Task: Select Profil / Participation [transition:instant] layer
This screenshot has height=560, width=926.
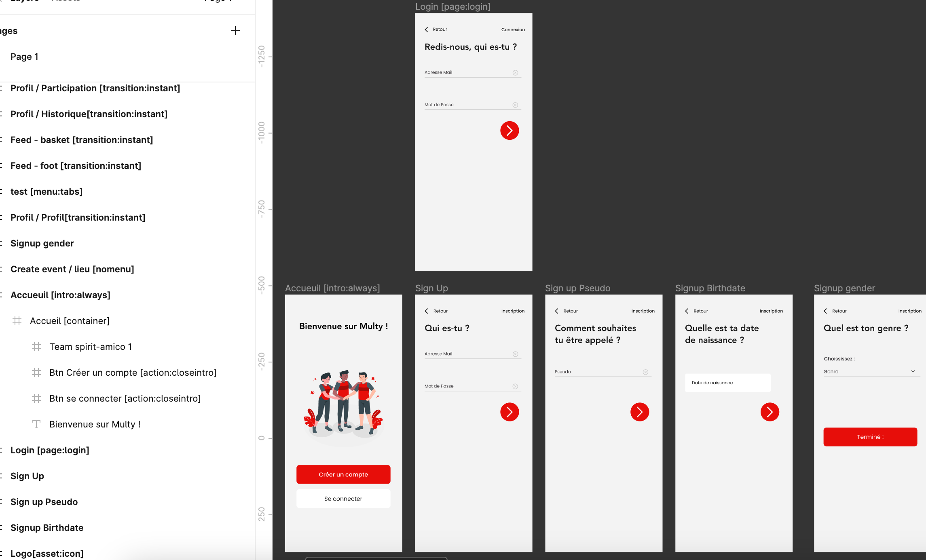Action: click(95, 88)
